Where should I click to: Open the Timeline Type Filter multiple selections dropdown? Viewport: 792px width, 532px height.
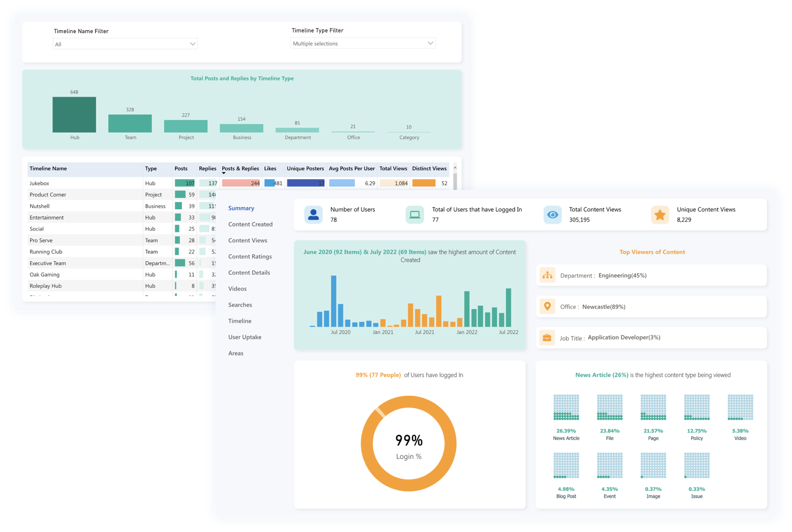pos(363,43)
